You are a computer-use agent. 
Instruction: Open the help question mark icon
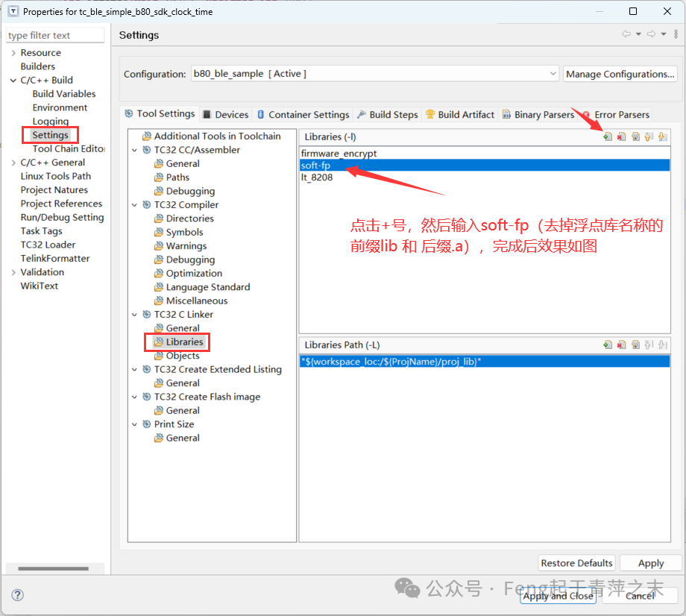pyautogui.click(x=17, y=594)
